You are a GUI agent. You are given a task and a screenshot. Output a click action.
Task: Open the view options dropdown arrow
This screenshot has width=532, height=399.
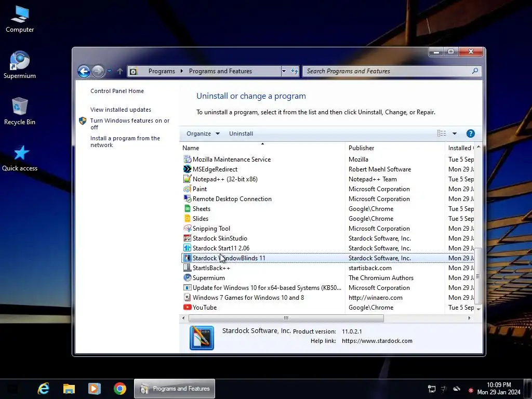pyautogui.click(x=454, y=134)
